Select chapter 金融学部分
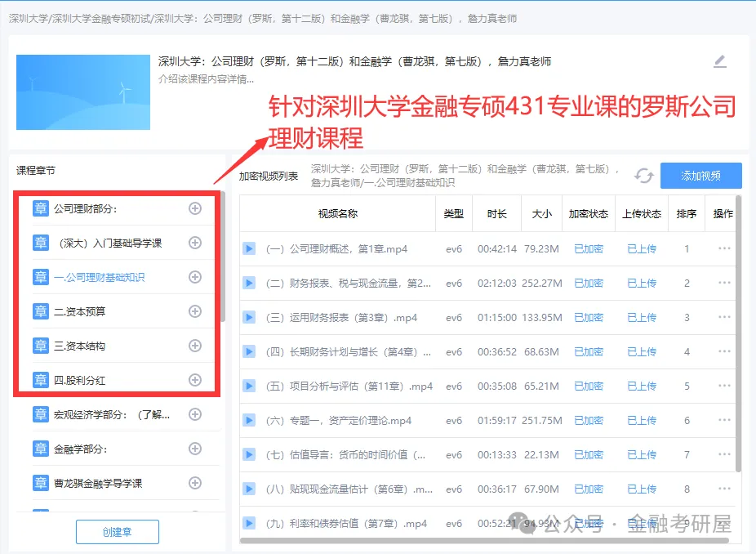 click(x=80, y=449)
